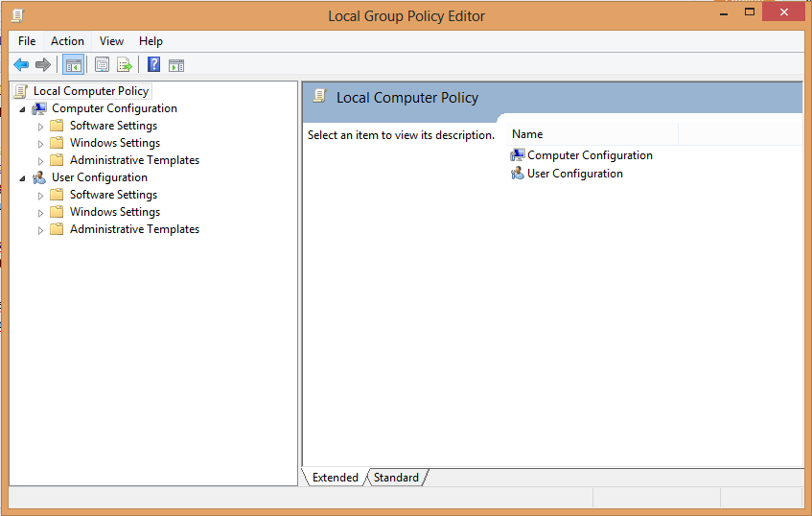Image resolution: width=812 pixels, height=516 pixels.
Task: Click User Configuration icon in right list
Action: [518, 173]
